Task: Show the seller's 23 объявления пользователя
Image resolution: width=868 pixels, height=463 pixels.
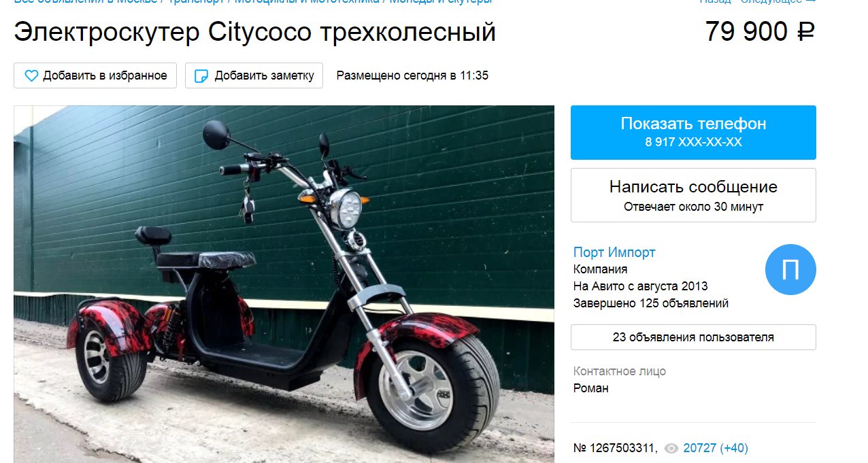Action: click(x=693, y=337)
